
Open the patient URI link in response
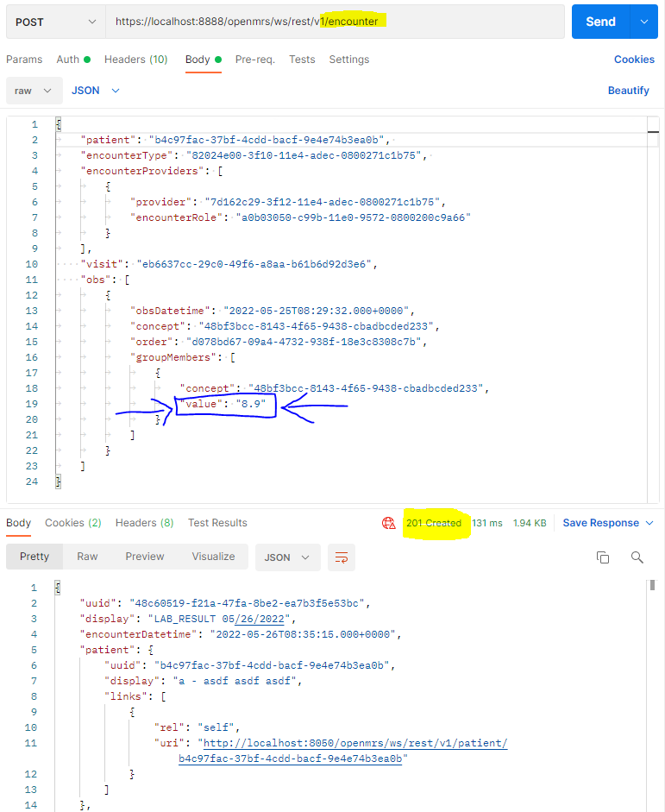[355, 743]
